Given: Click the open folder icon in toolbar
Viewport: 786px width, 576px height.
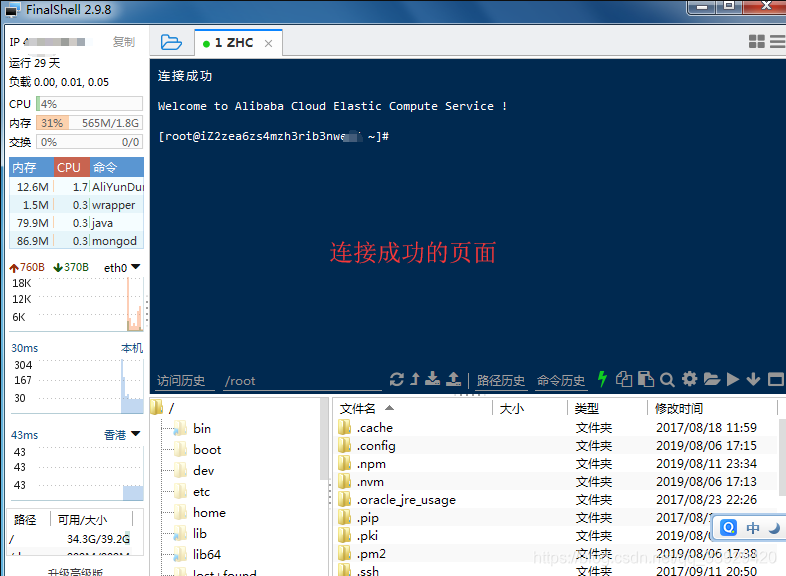Looking at the screenshot, I should click(x=712, y=379).
